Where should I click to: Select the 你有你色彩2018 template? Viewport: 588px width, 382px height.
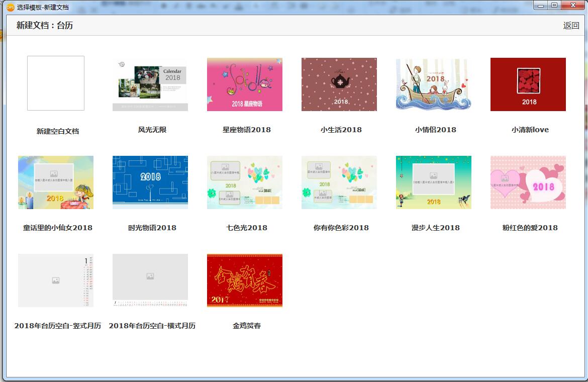[339, 182]
